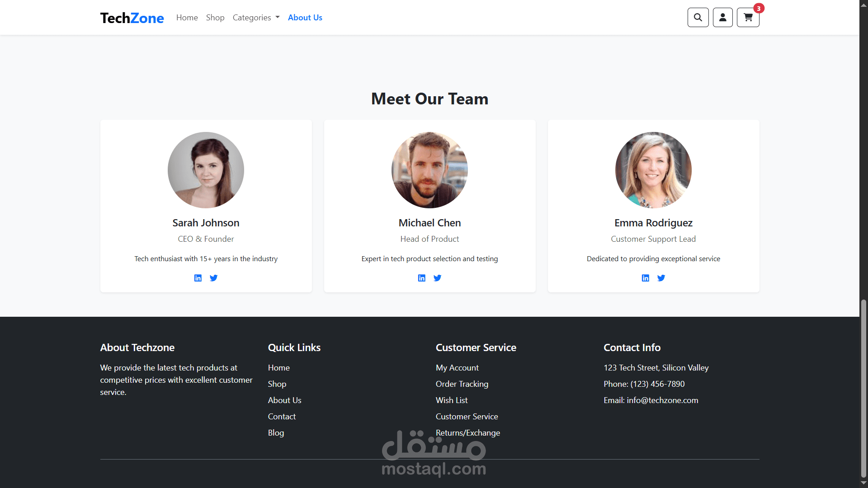The height and width of the screenshot is (488, 868).
Task: Click the Emma Rodriguez name heading
Action: click(x=654, y=223)
